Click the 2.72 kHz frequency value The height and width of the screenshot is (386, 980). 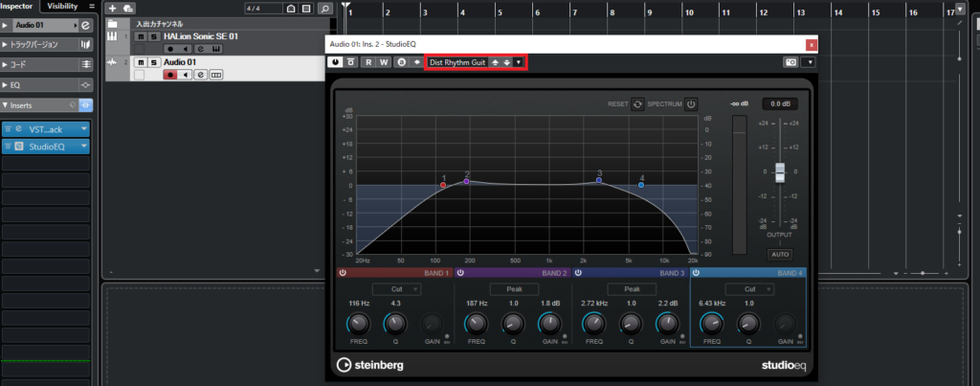tap(594, 304)
